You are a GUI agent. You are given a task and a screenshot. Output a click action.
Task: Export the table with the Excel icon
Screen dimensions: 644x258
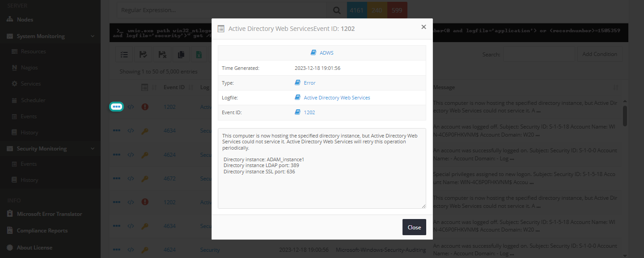[199, 55]
